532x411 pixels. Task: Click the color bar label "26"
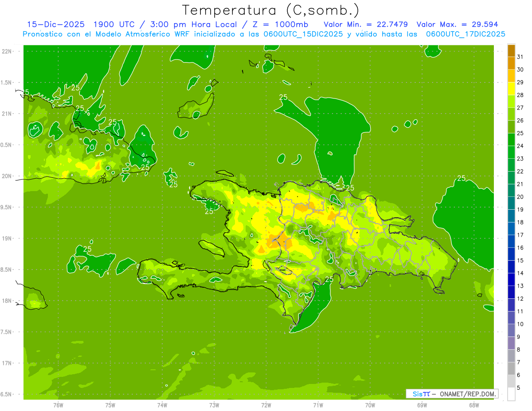(x=520, y=120)
